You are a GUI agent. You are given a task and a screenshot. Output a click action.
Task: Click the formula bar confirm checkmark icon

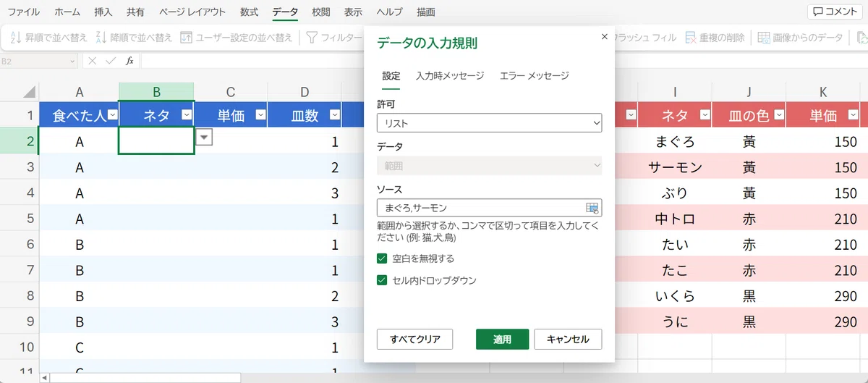point(111,62)
